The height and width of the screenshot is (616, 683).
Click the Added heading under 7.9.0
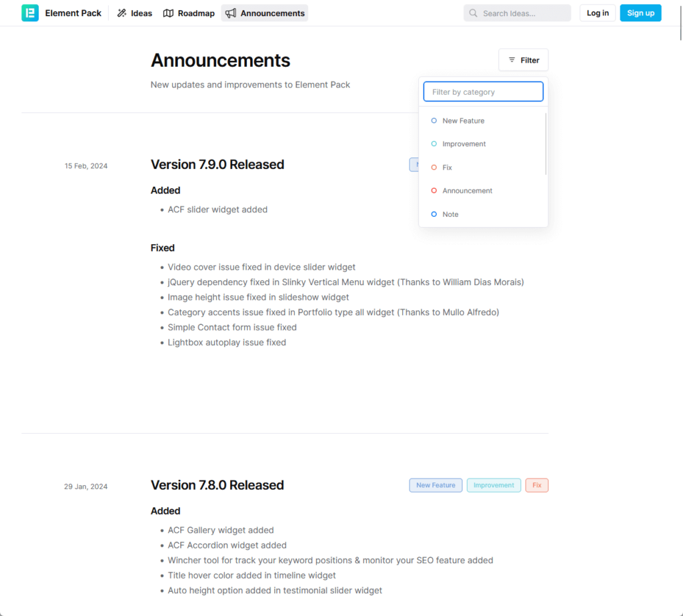[165, 190]
